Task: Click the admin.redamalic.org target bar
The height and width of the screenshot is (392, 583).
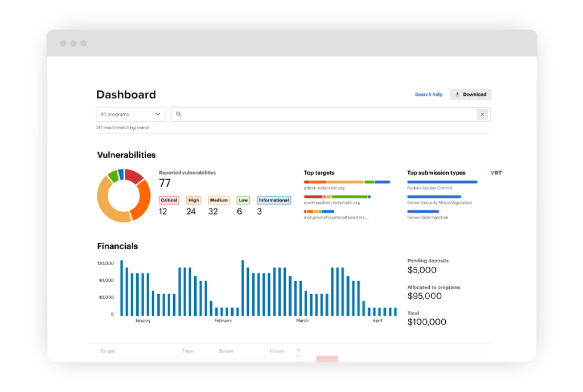Action: pyautogui.click(x=347, y=182)
